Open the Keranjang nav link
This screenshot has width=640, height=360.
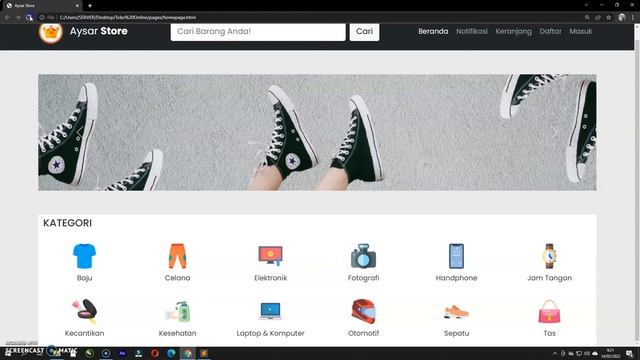513,31
